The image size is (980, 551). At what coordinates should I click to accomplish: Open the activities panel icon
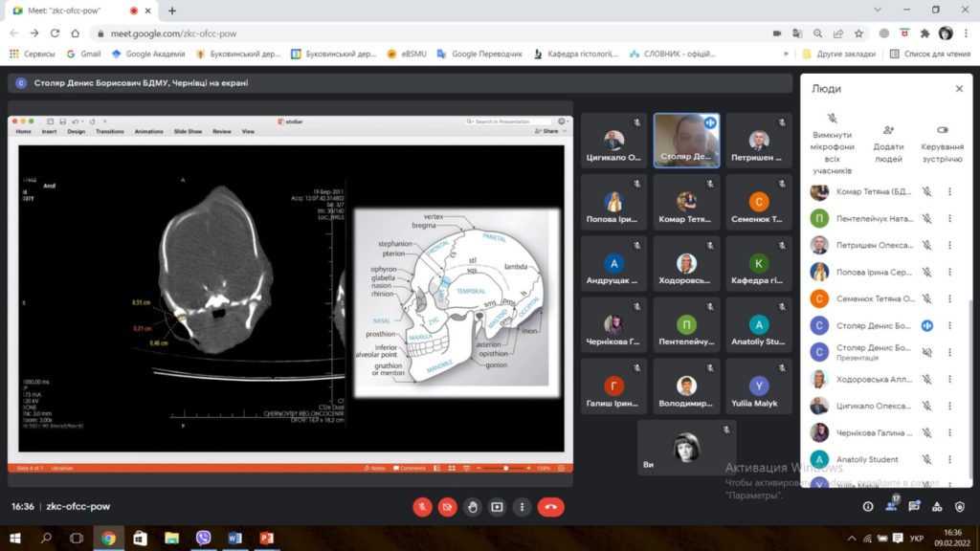pyautogui.click(x=937, y=506)
